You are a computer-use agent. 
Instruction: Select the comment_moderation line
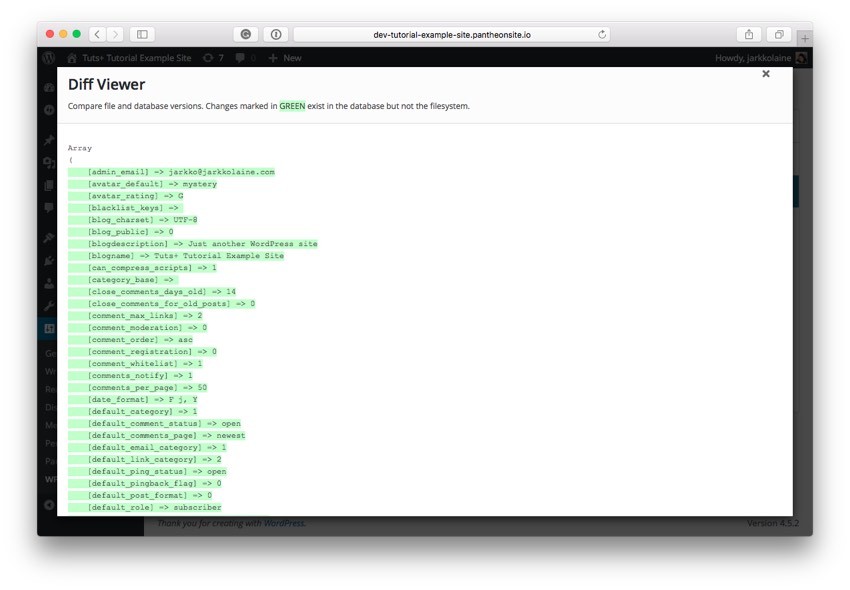pyautogui.click(x=138, y=327)
